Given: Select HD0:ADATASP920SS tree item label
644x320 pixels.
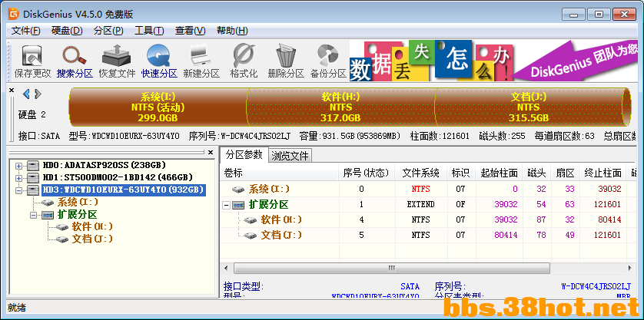Looking at the screenshot, I should pyautogui.click(x=105, y=165).
